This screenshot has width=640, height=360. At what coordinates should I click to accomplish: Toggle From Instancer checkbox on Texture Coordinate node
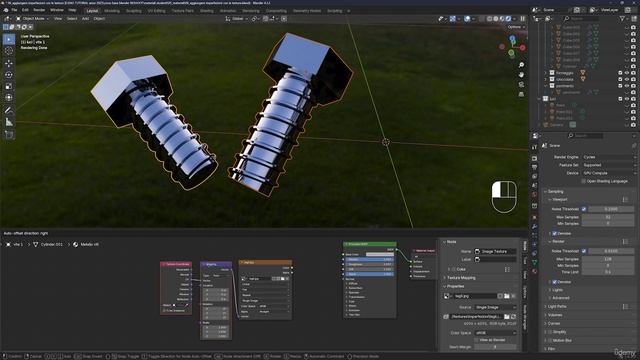click(164, 311)
